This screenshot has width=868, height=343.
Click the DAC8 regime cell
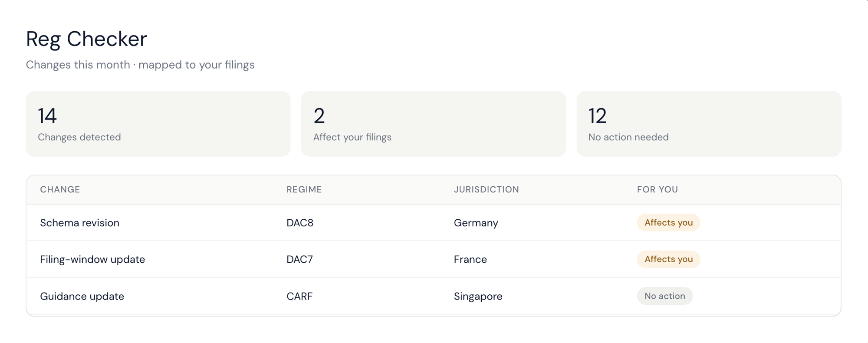coord(300,223)
